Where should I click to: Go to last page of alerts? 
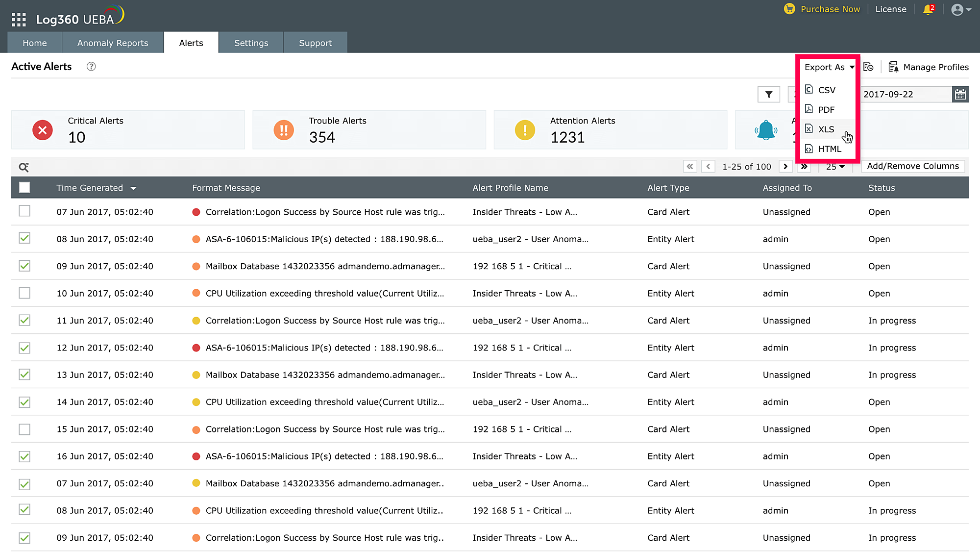pos(804,167)
